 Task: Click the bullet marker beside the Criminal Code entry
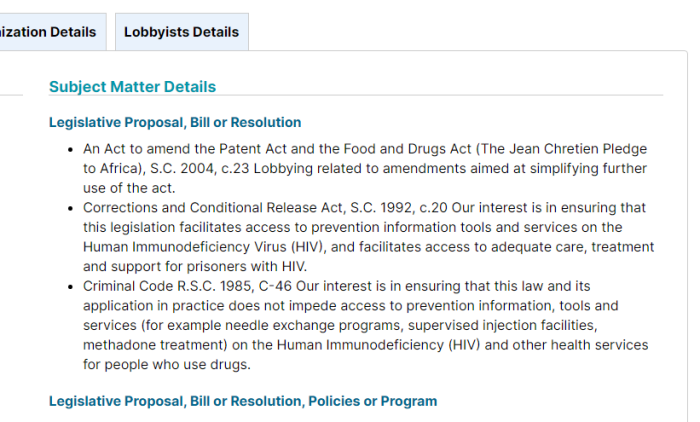point(70,287)
